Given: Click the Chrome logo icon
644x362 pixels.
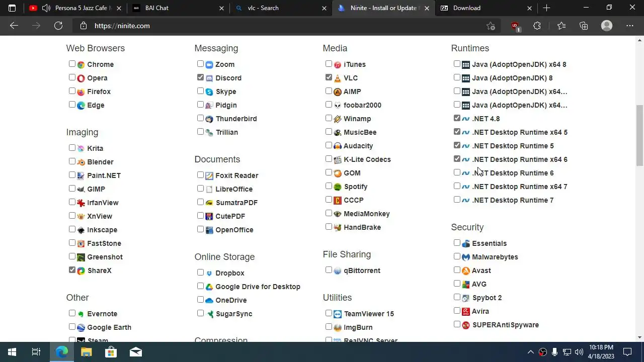Looking at the screenshot, I should point(80,64).
